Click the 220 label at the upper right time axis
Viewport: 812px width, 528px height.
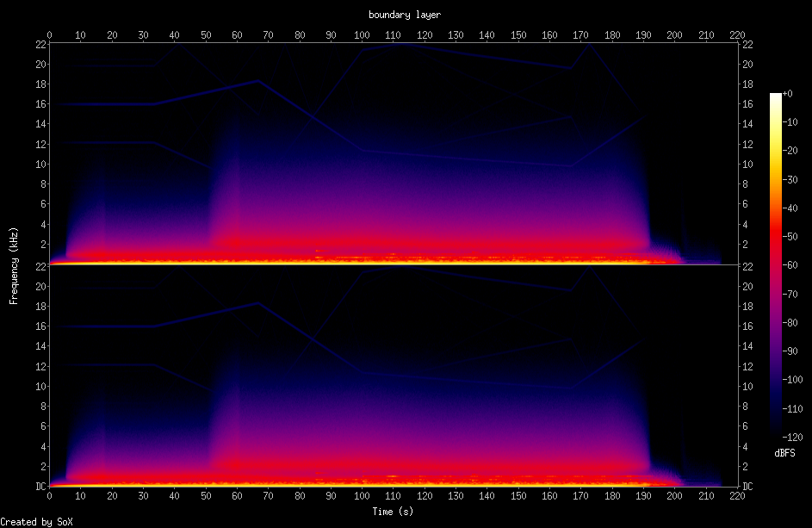click(x=737, y=35)
